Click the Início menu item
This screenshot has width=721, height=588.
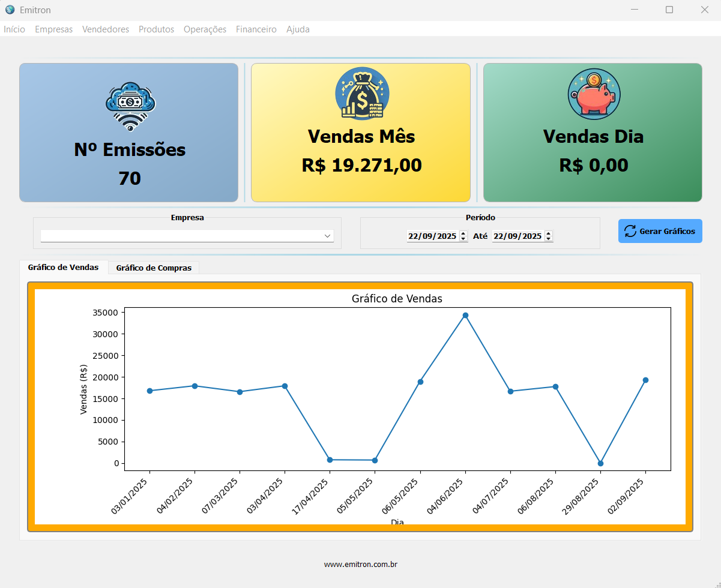coord(14,29)
